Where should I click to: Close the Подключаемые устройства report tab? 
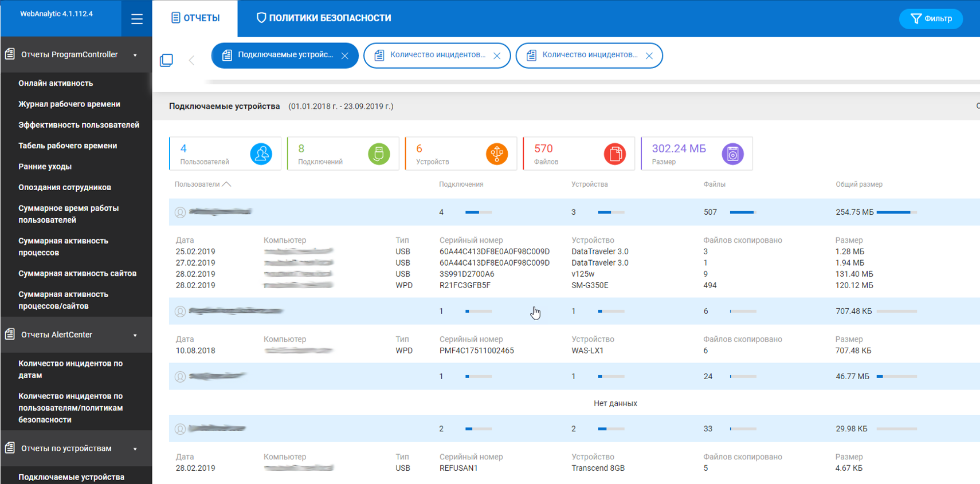coord(345,56)
